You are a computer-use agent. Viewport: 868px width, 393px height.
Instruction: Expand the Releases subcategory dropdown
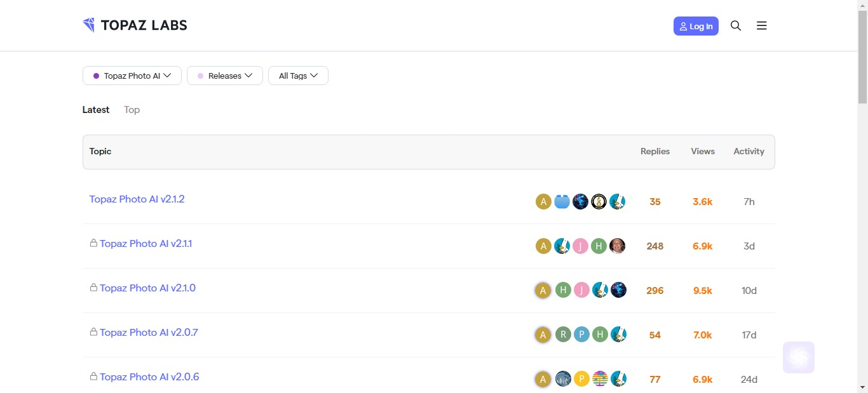225,76
